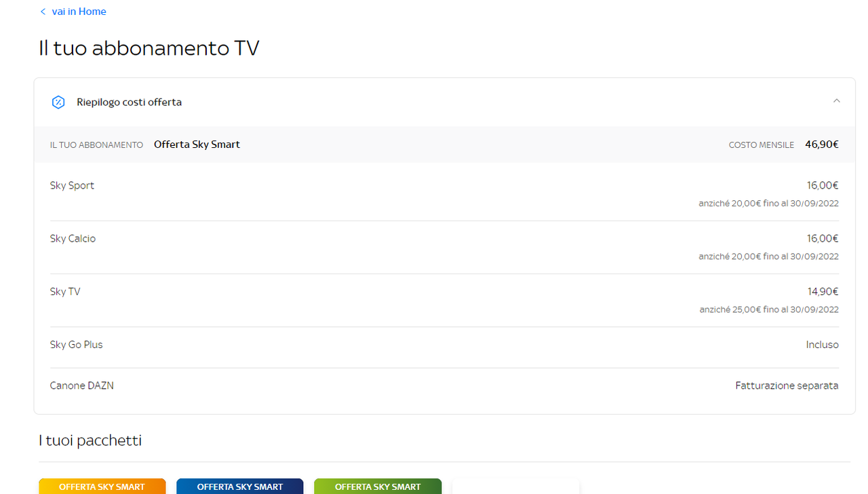Click the 14,90€ price of Sky TV
The height and width of the screenshot is (494, 868).
point(823,291)
